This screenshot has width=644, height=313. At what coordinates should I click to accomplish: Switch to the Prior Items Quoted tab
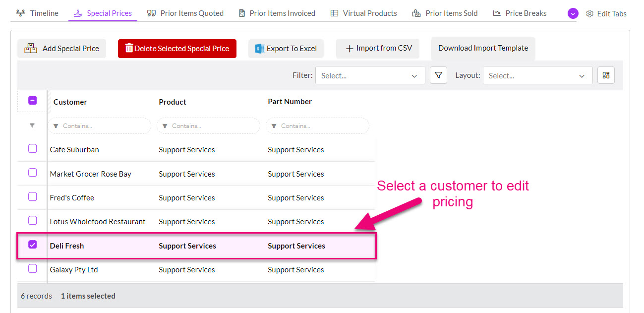(185, 13)
